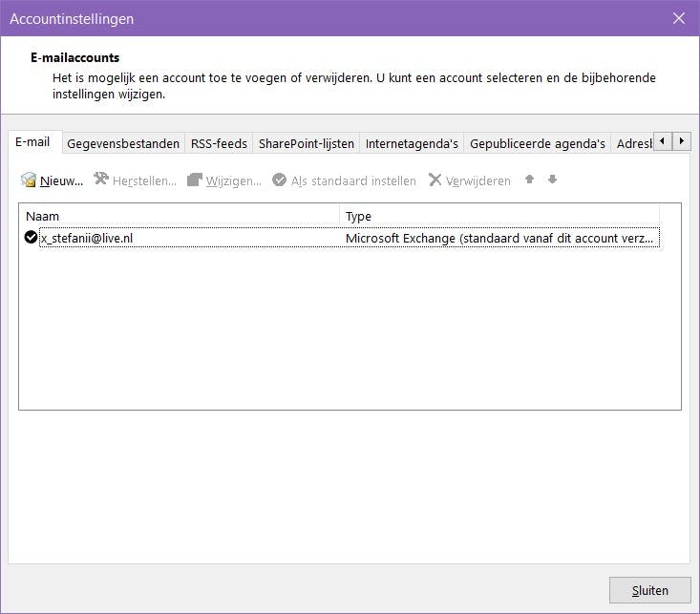Click the Als standaard instellen checkmark icon

click(x=280, y=180)
